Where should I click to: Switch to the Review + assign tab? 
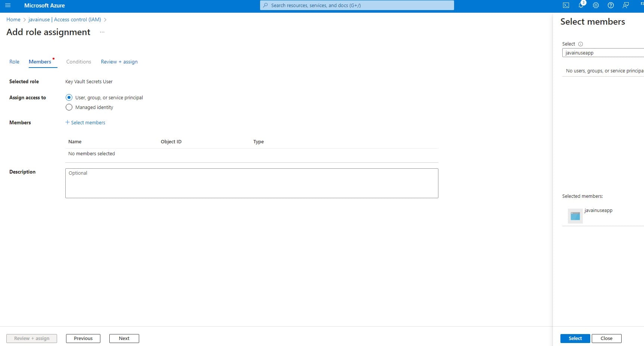pos(119,62)
